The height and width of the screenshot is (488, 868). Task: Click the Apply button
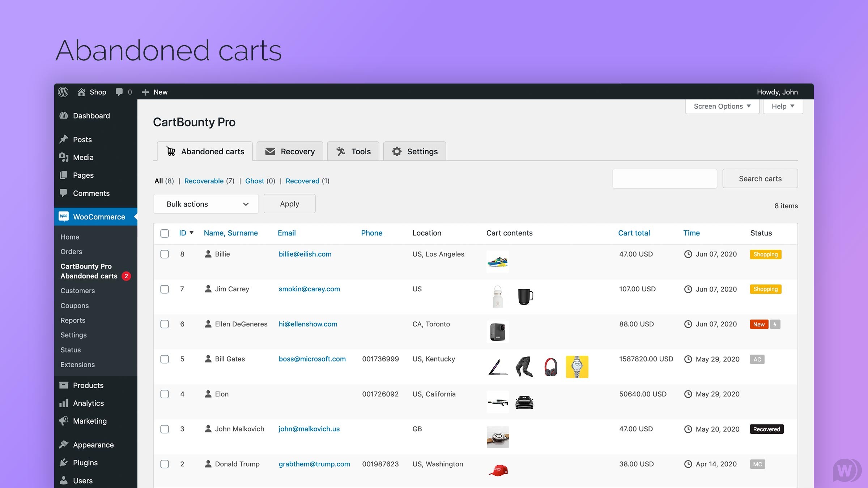(x=289, y=204)
